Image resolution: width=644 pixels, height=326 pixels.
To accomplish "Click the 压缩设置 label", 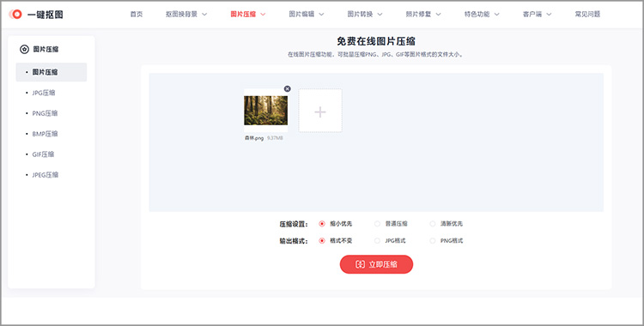I will pos(294,224).
